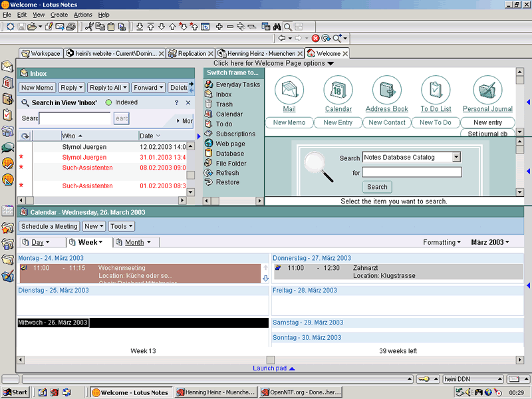The height and width of the screenshot is (399, 532).
Task: Expand the Notes Database Catalog combo box
Action: click(x=456, y=157)
